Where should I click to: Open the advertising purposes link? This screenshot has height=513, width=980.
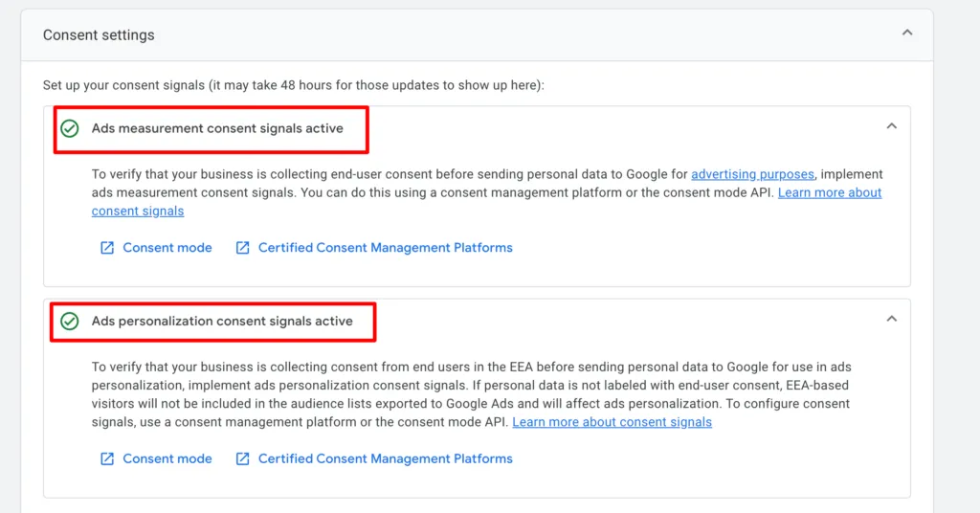coord(752,174)
